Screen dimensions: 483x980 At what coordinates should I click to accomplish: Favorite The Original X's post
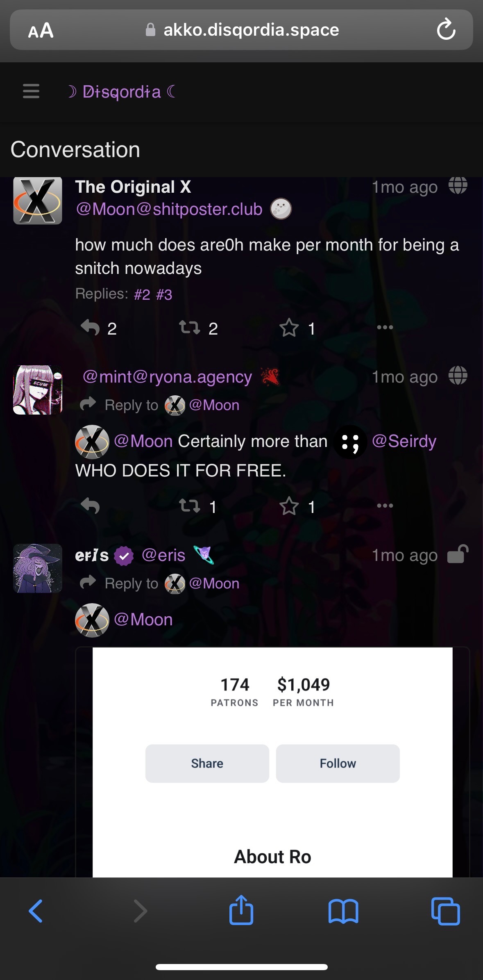(289, 328)
